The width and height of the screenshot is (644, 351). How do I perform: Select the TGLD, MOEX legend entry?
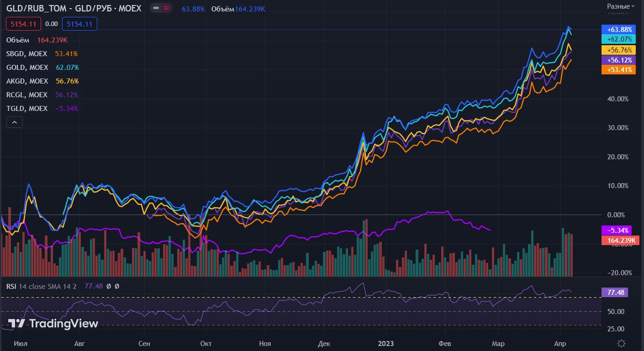(26, 109)
